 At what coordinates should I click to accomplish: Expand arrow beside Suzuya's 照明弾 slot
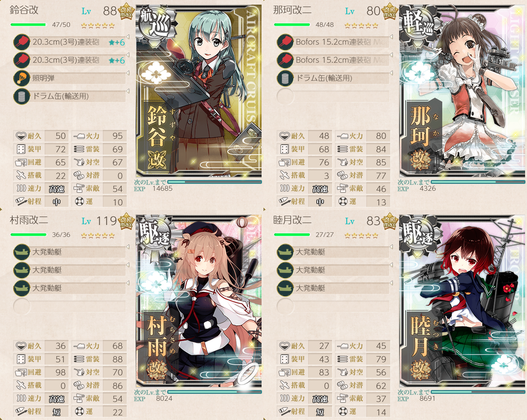click(128, 73)
